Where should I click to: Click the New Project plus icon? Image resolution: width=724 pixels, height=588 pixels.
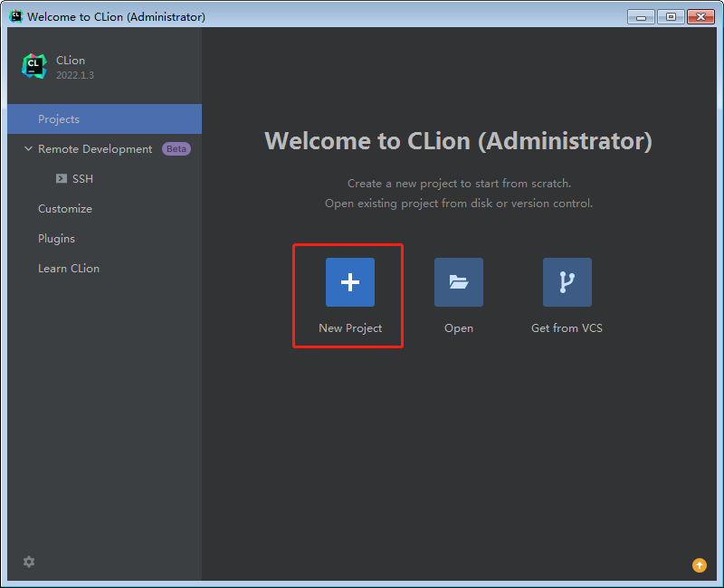coord(349,282)
